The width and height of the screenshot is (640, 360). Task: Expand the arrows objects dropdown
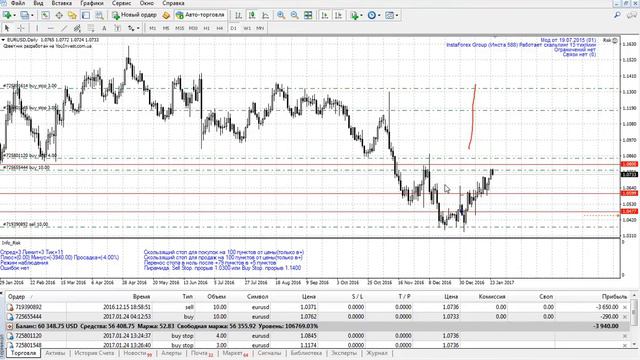(x=138, y=29)
